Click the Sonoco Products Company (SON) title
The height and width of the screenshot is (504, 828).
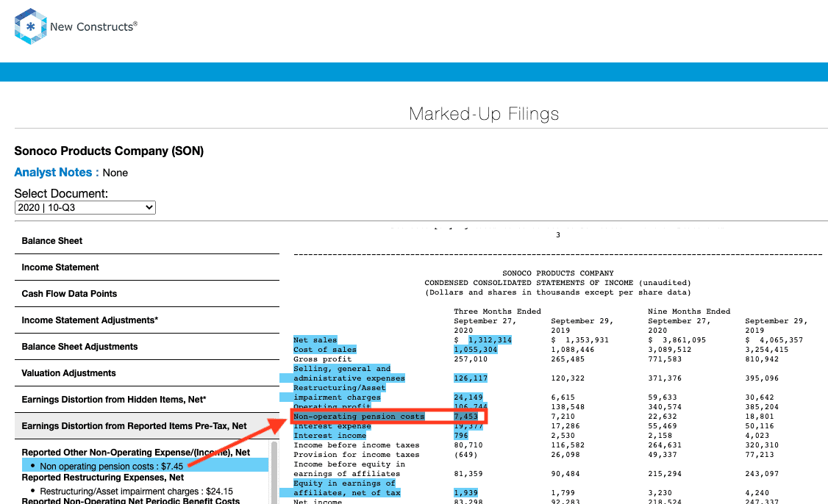[109, 151]
